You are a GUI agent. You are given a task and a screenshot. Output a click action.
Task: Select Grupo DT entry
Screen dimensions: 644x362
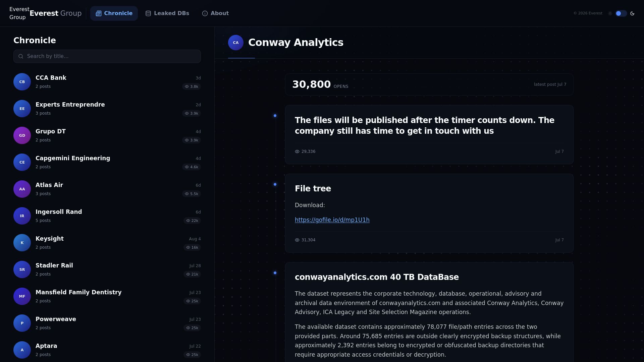pos(107,135)
